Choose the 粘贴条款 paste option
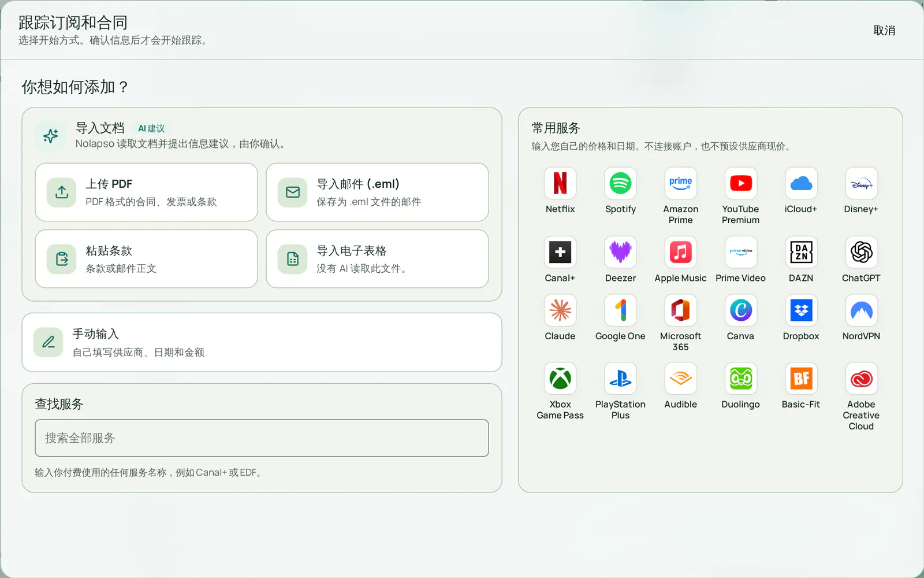Screen dimensions: 924x578 click(146, 259)
